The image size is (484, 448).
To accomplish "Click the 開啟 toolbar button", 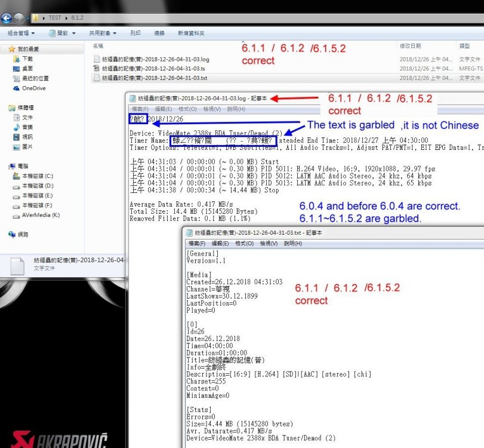I will (58, 33).
